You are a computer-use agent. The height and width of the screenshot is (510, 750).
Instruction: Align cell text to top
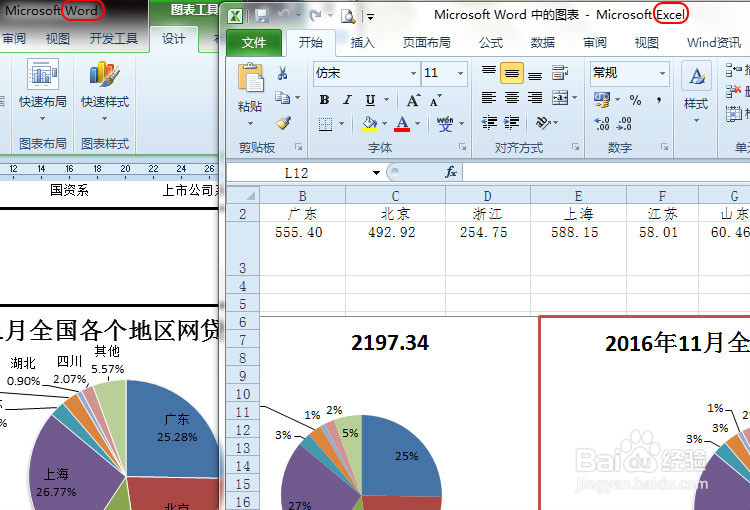pyautogui.click(x=489, y=73)
